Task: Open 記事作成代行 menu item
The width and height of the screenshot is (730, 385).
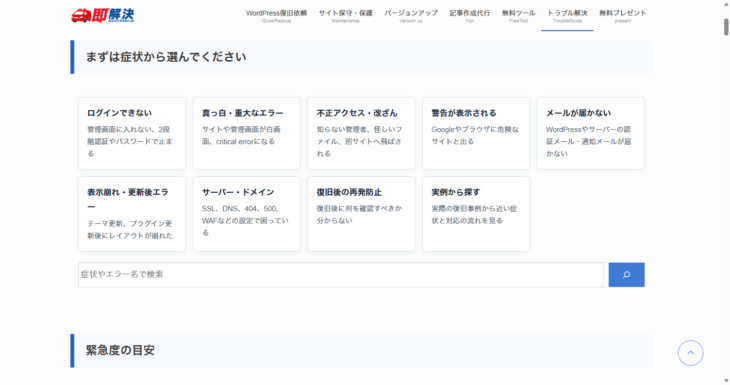Action: point(469,16)
